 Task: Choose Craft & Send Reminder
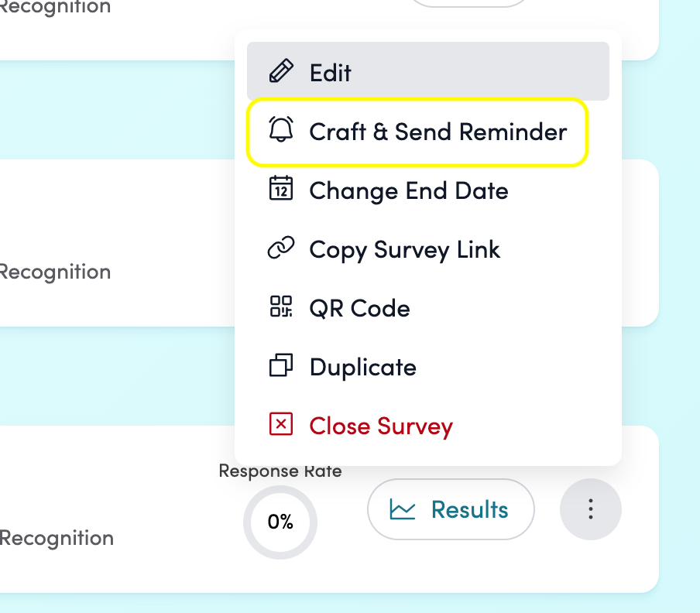pyautogui.click(x=437, y=132)
